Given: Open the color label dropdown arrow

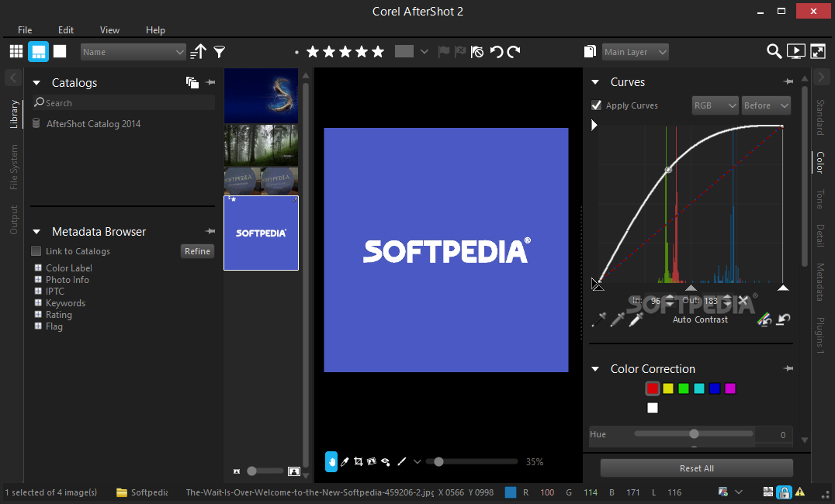Looking at the screenshot, I should 424,52.
